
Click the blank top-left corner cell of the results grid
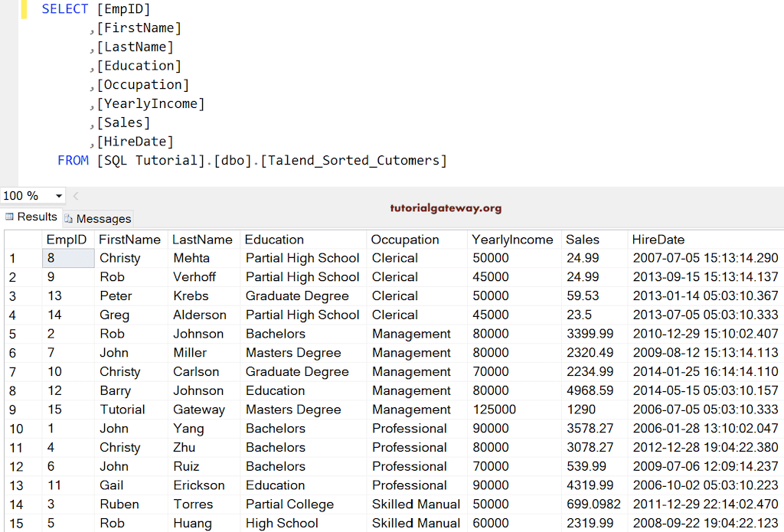[22, 240]
